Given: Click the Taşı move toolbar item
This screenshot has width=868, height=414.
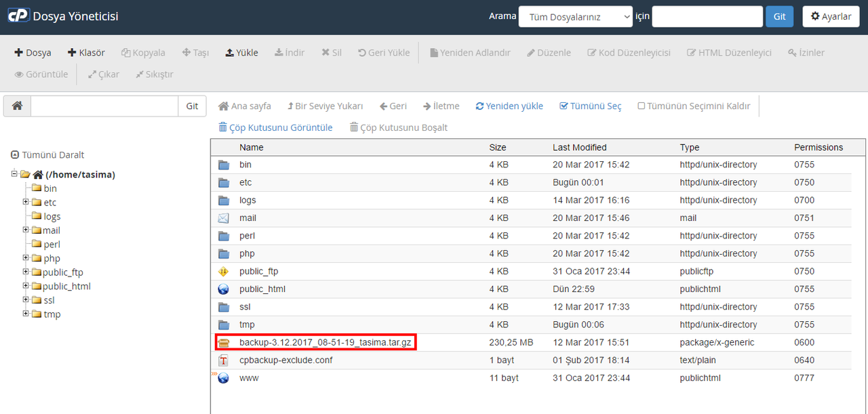Looking at the screenshot, I should click(195, 52).
